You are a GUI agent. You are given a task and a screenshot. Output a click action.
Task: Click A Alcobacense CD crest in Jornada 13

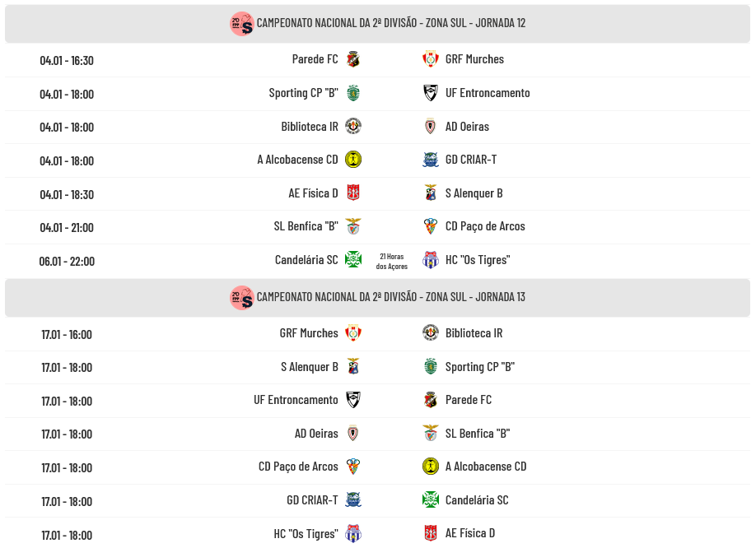[431, 467]
